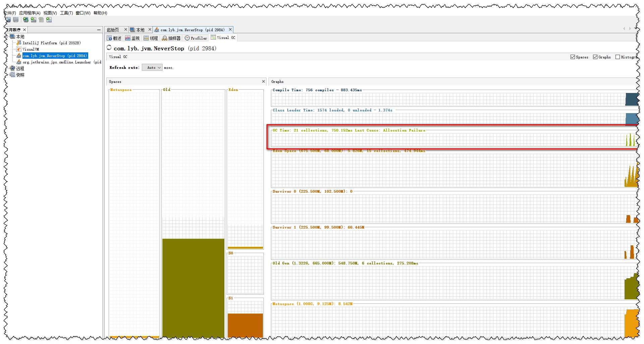Image resolution: width=644 pixels, height=344 pixels.
Task: Switch to the Profiler sub-tab
Action: pos(196,38)
